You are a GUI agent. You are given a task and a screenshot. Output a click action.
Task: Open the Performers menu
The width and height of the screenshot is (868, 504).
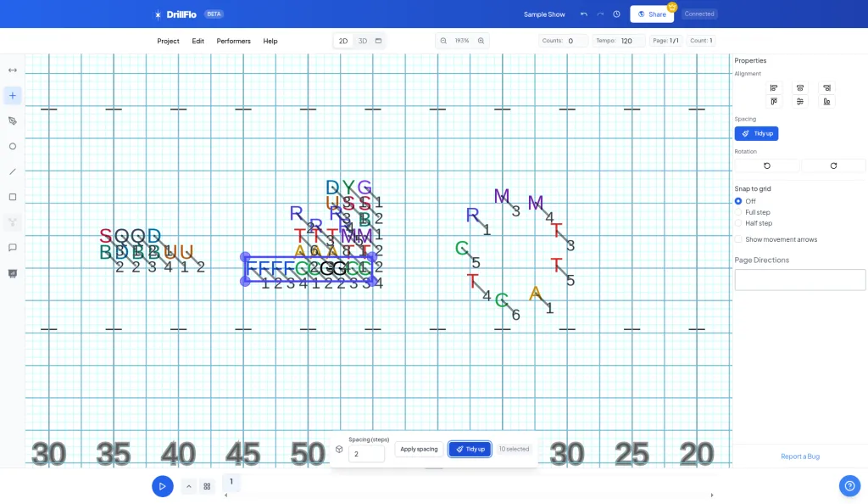pyautogui.click(x=234, y=41)
